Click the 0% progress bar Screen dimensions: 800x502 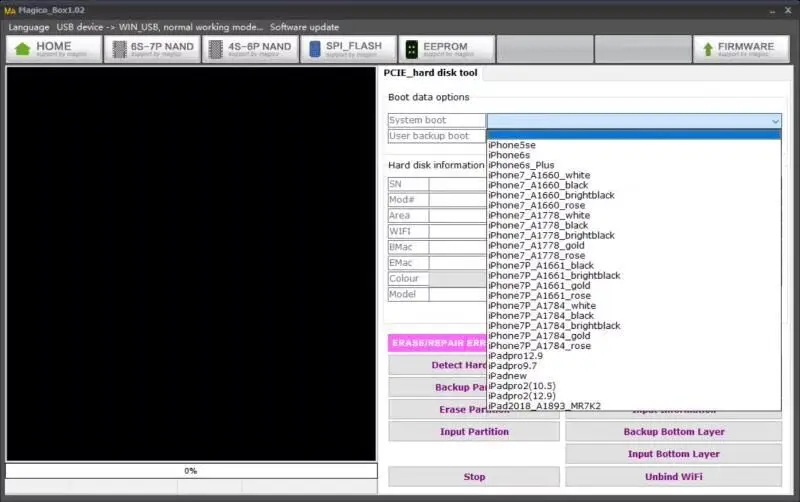[x=191, y=471]
